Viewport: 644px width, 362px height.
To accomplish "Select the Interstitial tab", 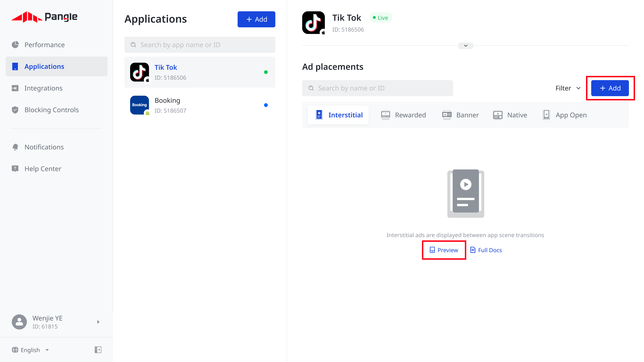I will (x=338, y=115).
